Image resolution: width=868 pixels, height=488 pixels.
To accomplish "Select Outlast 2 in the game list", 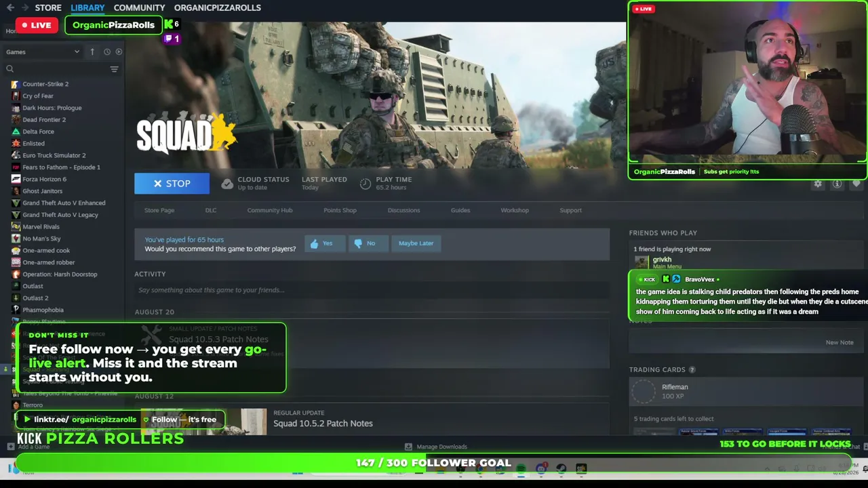I will tap(35, 298).
